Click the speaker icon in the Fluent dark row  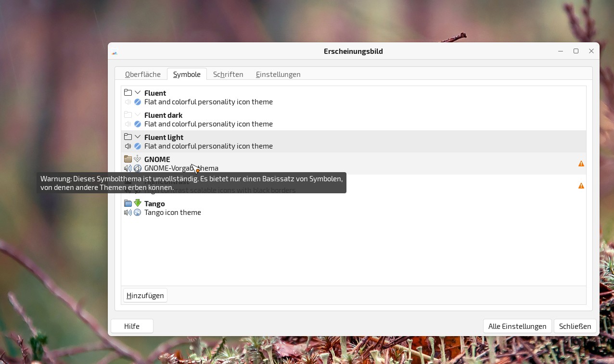click(x=128, y=124)
